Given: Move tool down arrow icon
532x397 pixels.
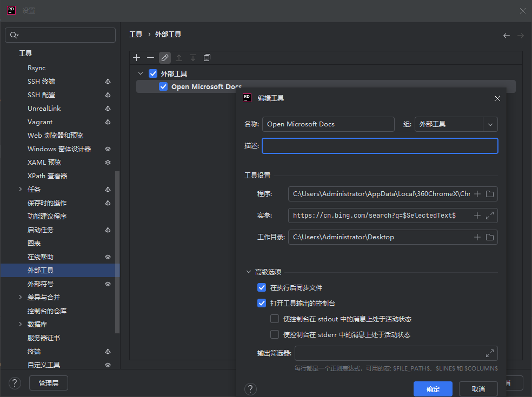Looking at the screenshot, I should (193, 58).
